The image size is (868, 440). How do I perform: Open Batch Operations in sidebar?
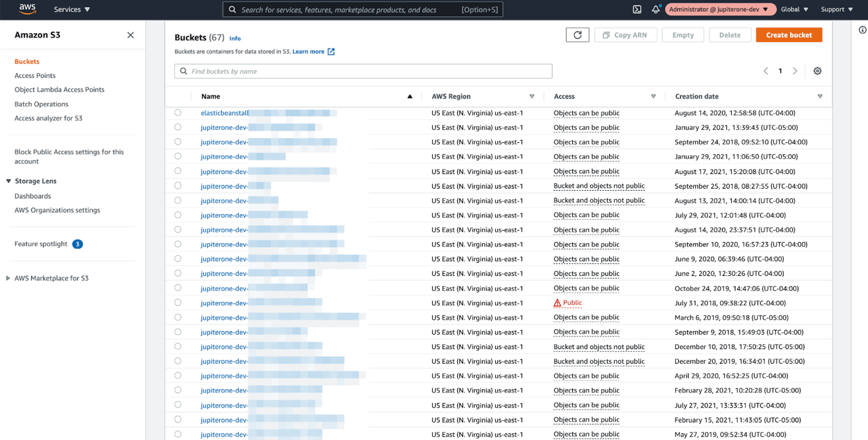click(x=41, y=104)
